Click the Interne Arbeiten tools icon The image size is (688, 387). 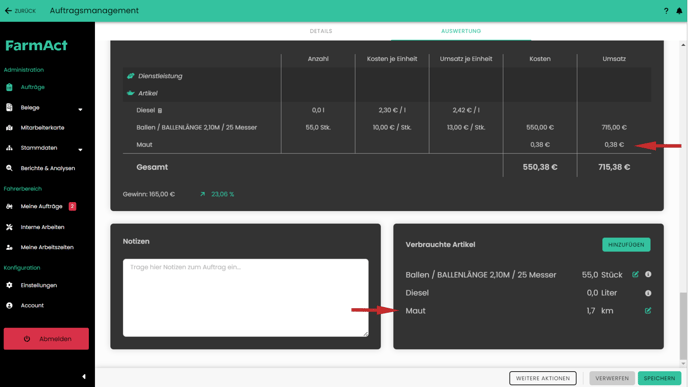(9, 227)
